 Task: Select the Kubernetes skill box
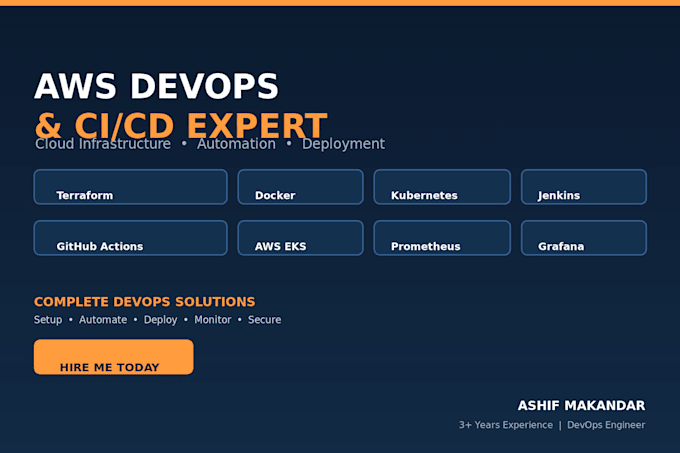point(442,187)
